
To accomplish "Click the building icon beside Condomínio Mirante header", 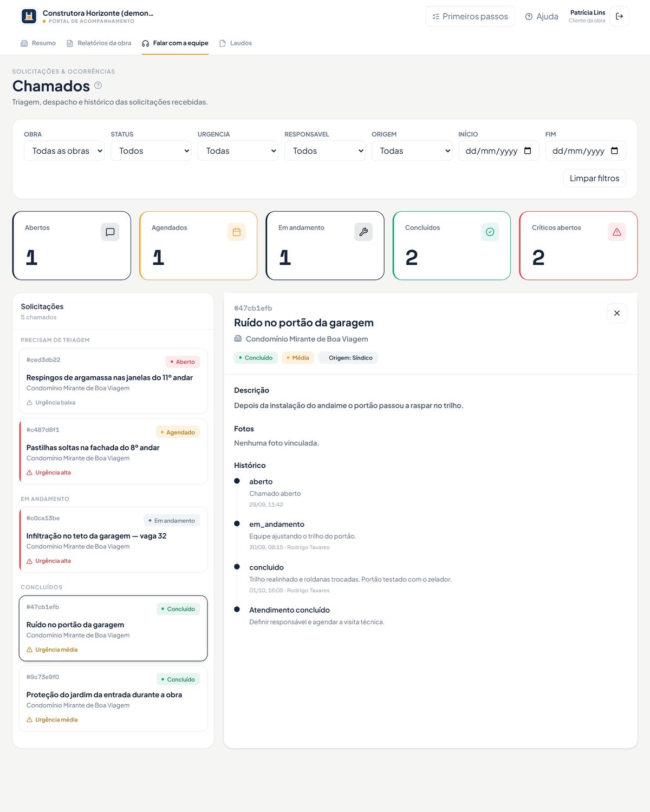I will [238, 338].
